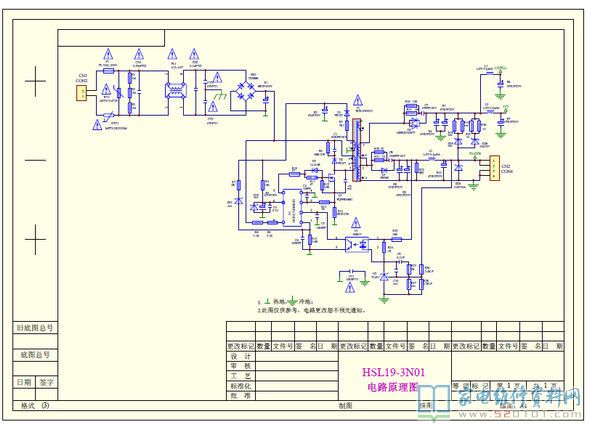590x425 pixels.
Task: Select the main switching transformer symbol
Action: 356,150
